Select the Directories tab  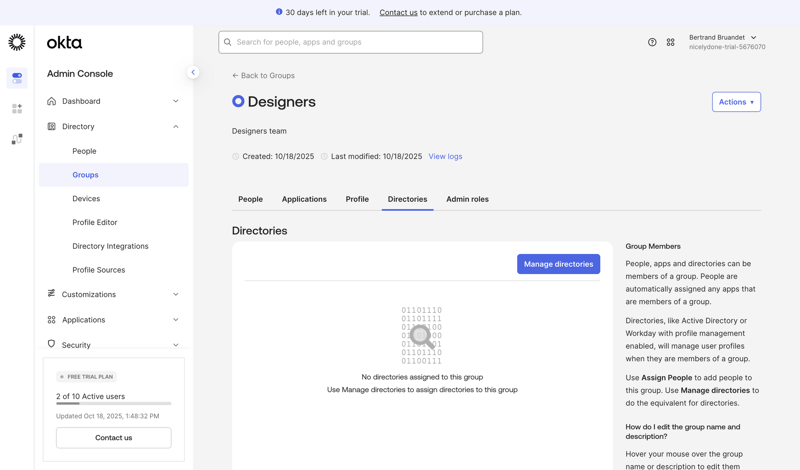coord(408,199)
